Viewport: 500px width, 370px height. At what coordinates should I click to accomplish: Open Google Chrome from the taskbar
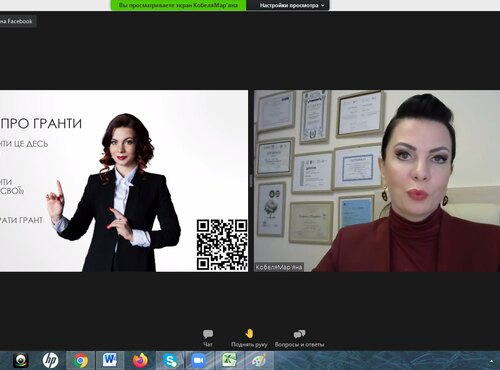tap(81, 360)
